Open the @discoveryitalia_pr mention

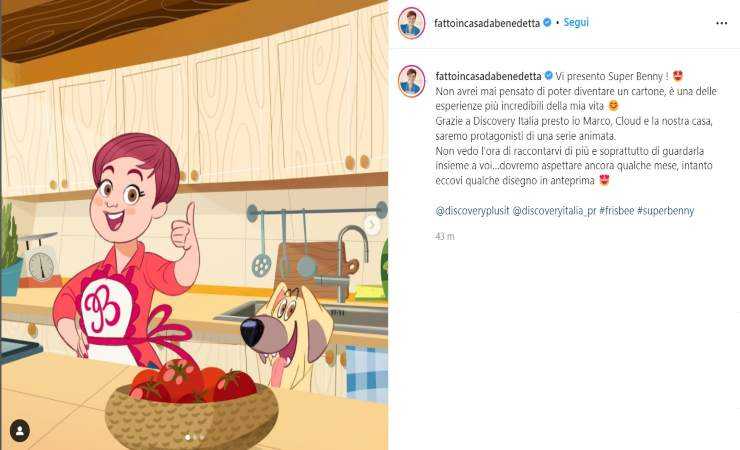coord(554,211)
